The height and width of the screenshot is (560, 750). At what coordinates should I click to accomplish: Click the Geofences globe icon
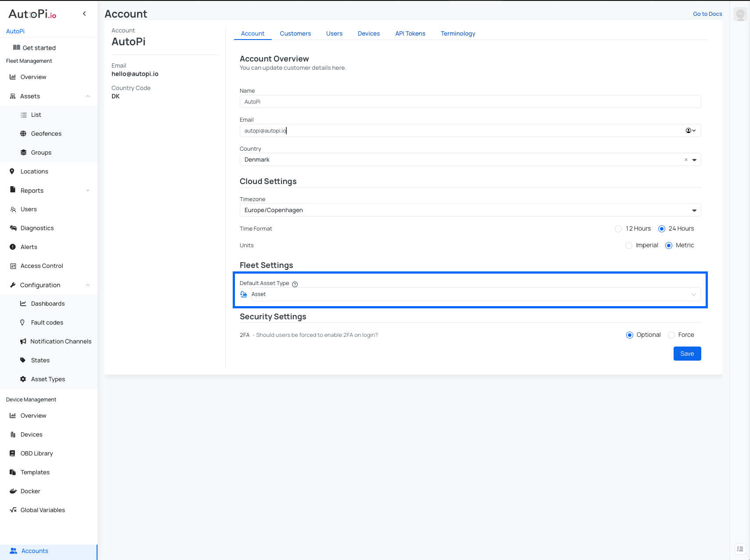[x=23, y=134]
